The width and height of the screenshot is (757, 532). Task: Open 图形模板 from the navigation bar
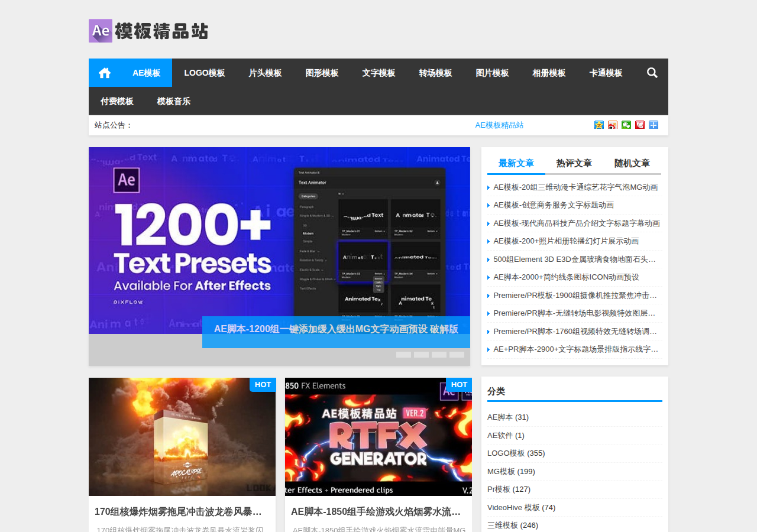322,73
